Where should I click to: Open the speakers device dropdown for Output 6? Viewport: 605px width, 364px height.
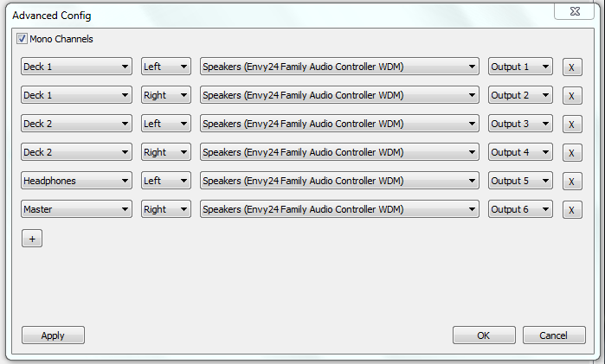[339, 209]
